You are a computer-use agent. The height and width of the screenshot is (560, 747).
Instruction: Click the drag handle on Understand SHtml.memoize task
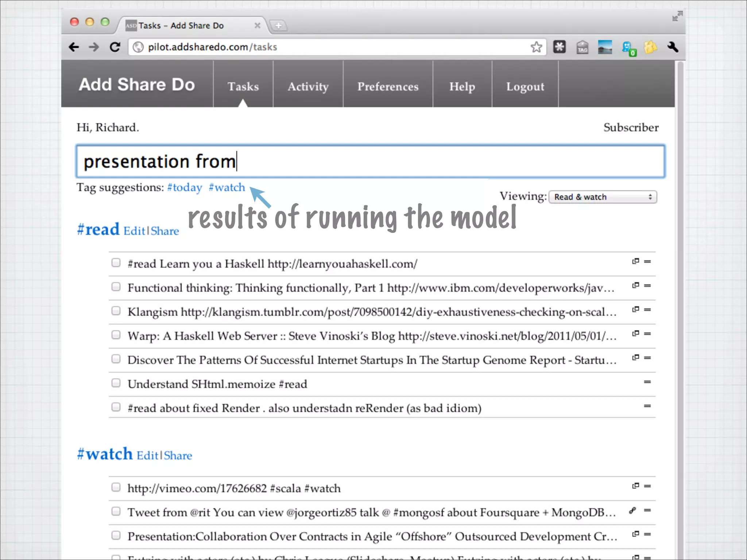tap(647, 382)
